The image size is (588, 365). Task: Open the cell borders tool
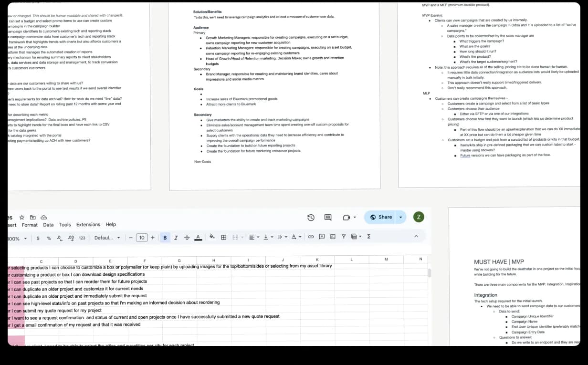point(223,237)
